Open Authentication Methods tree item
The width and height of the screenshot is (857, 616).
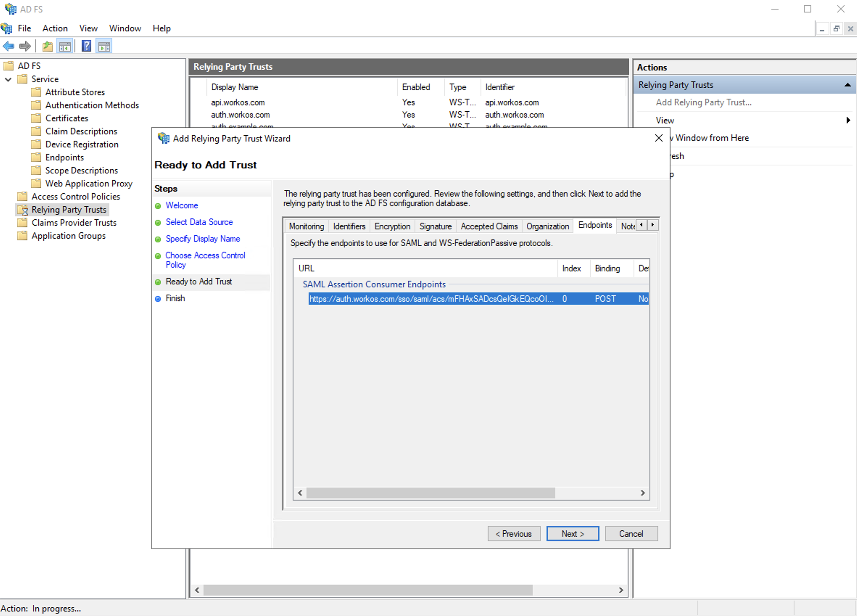pyautogui.click(x=92, y=105)
